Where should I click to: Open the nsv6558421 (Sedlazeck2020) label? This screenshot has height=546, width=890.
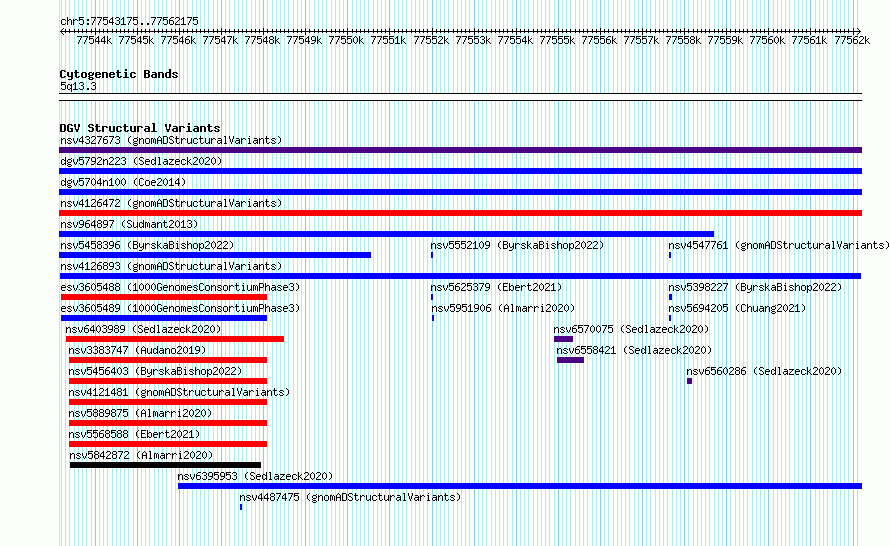click(x=634, y=350)
